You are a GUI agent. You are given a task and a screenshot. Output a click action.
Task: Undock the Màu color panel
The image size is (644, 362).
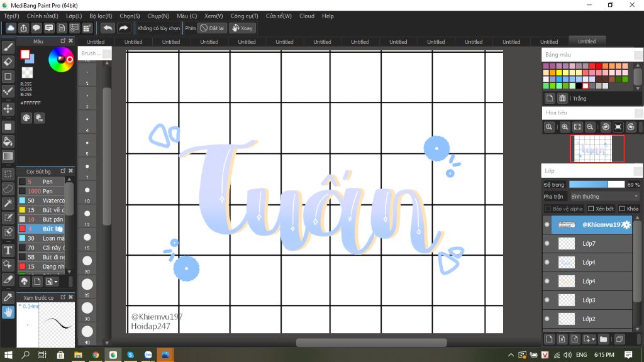(x=63, y=41)
